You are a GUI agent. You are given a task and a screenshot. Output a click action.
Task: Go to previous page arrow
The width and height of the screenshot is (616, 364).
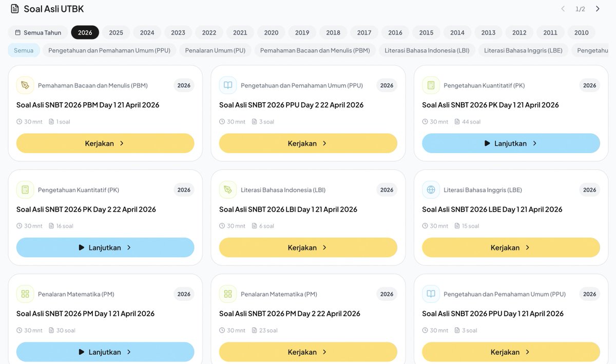click(563, 9)
